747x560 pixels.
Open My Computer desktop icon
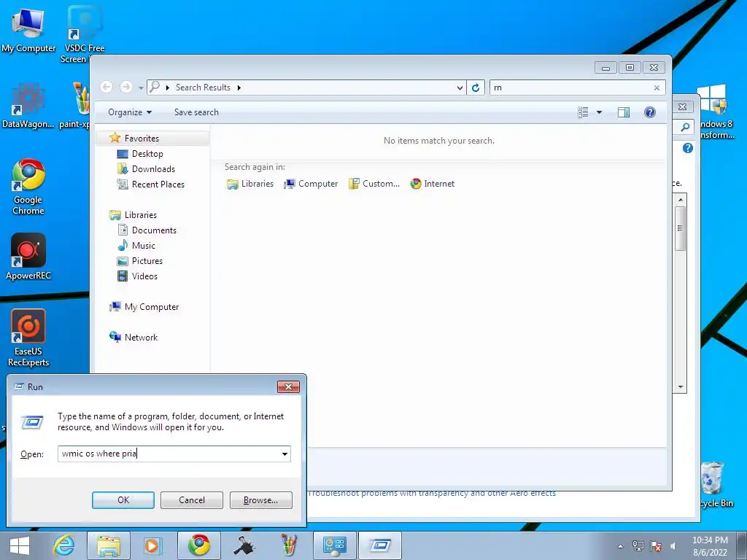point(28,29)
